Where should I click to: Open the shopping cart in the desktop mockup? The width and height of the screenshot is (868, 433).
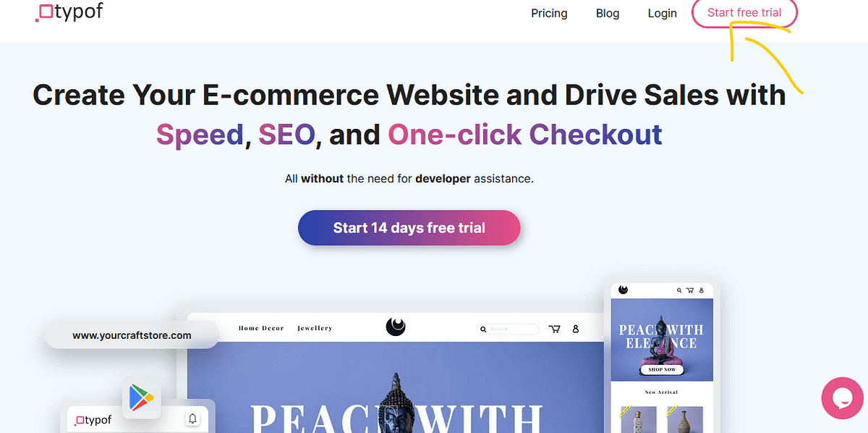pos(554,329)
